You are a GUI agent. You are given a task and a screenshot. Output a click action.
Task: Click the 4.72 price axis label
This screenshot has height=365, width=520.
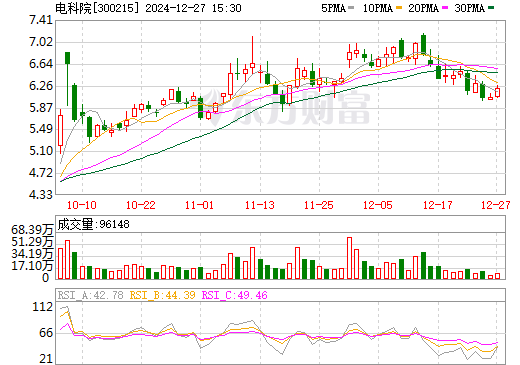coord(41,173)
